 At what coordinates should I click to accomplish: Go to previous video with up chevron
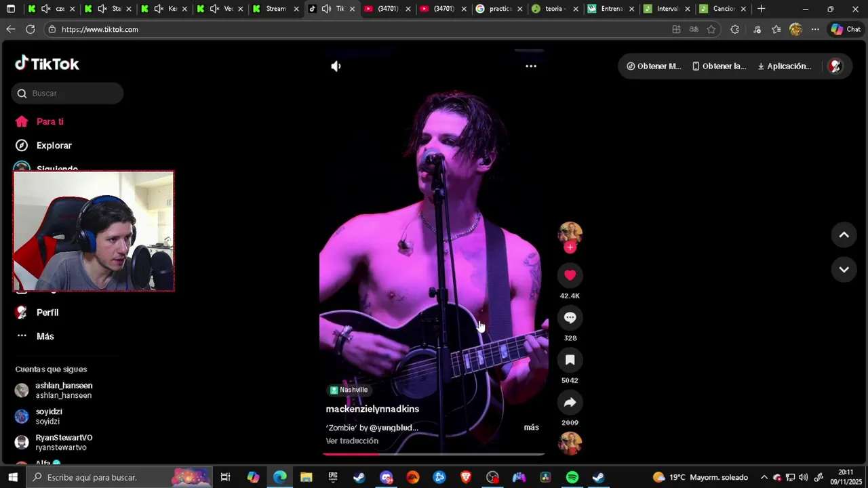click(x=844, y=235)
